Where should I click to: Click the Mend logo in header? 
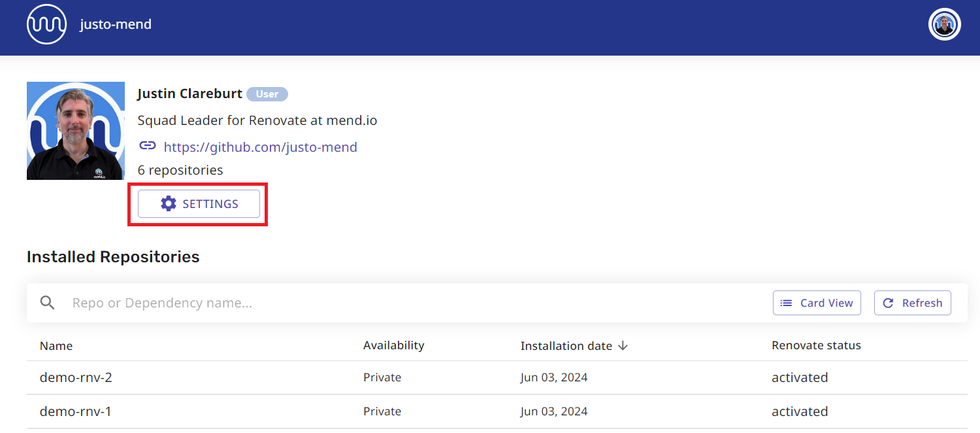point(46,25)
